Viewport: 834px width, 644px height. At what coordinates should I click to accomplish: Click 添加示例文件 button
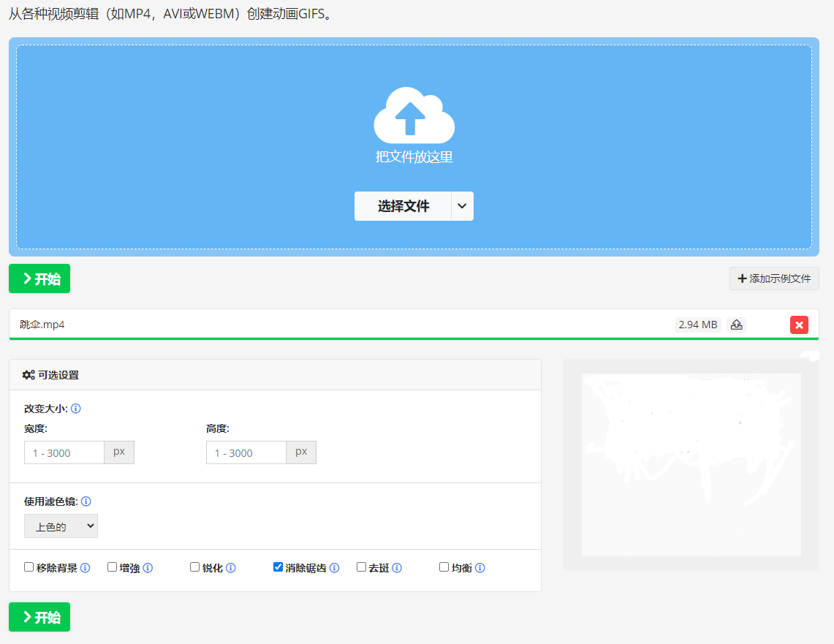(x=774, y=279)
